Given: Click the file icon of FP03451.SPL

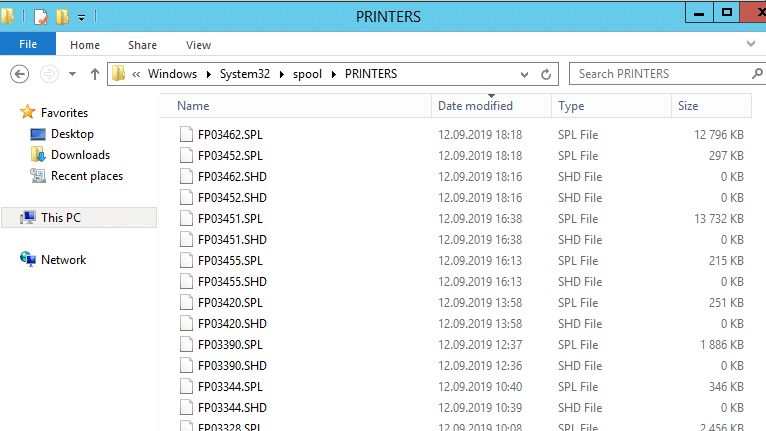Looking at the screenshot, I should (x=186, y=218).
